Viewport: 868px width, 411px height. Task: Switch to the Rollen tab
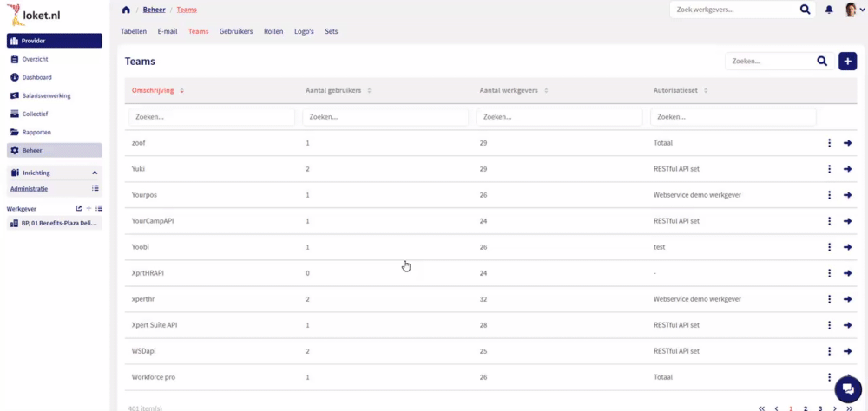point(273,31)
